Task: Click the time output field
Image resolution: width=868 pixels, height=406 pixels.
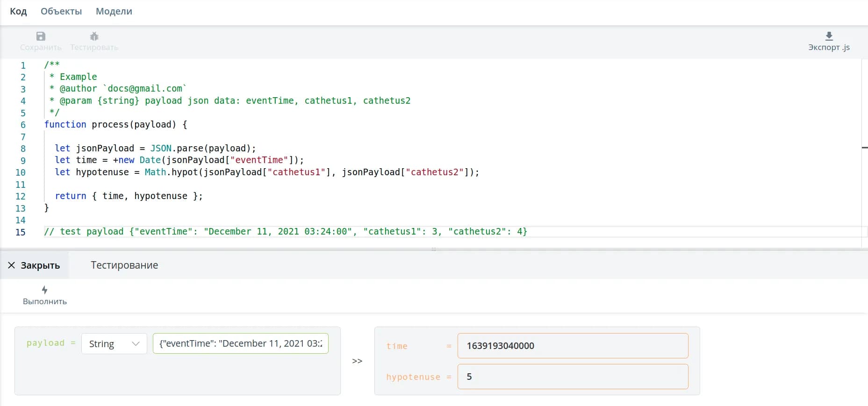Action: [x=573, y=346]
